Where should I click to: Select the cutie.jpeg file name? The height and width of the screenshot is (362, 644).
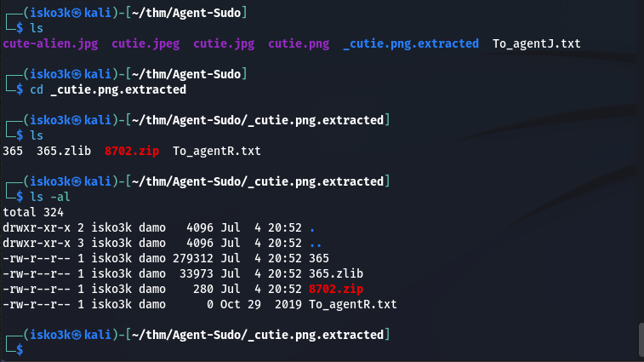(144, 43)
